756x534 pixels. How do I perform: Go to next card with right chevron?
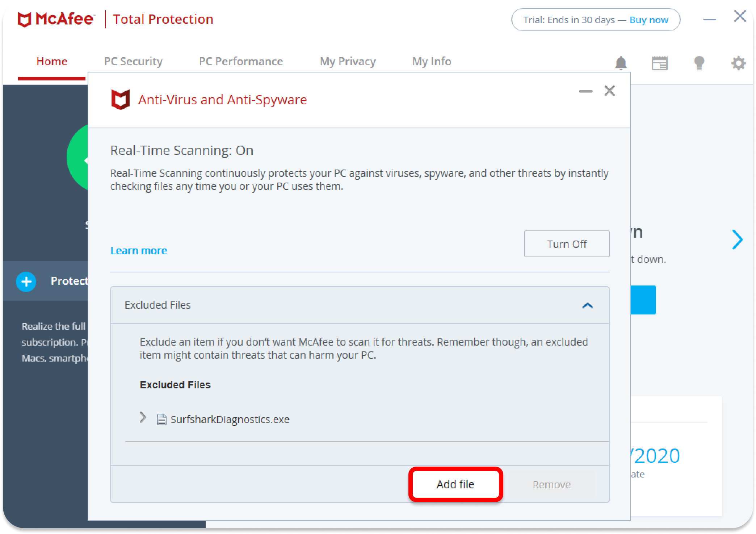click(737, 239)
